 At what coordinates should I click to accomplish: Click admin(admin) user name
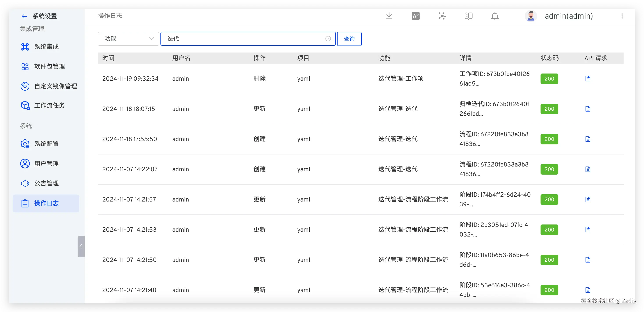569,16
